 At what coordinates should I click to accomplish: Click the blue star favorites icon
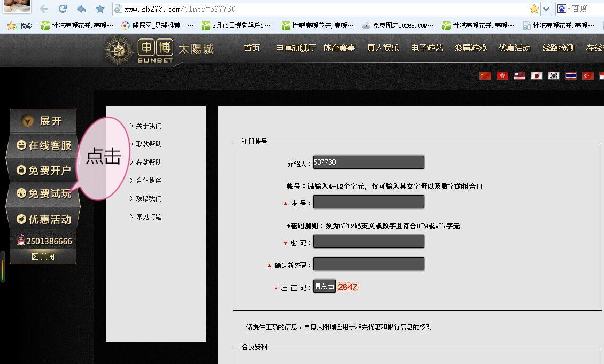[100, 9]
